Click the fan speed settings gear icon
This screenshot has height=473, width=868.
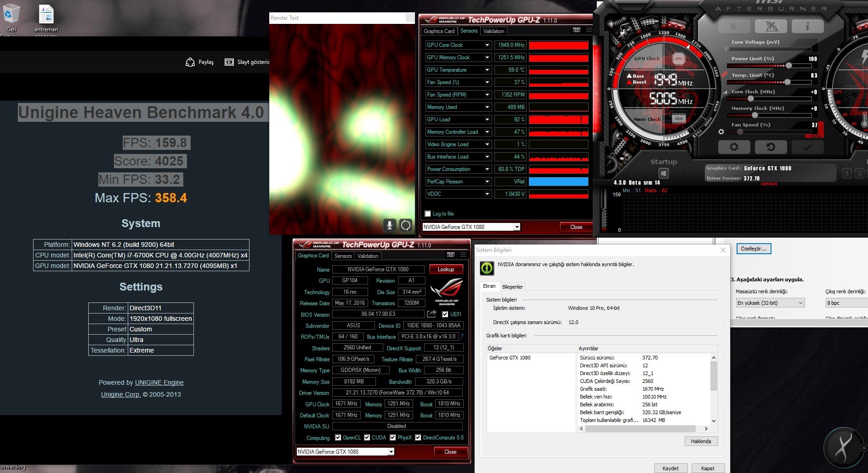tap(721, 131)
